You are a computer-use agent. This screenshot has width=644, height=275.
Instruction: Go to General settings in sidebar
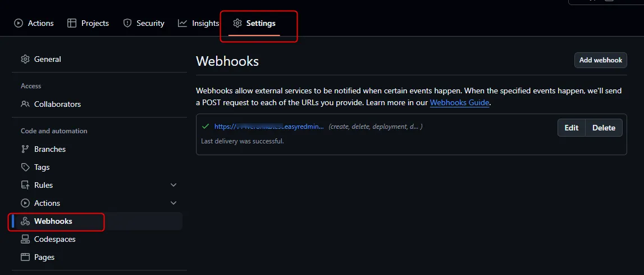tap(47, 59)
